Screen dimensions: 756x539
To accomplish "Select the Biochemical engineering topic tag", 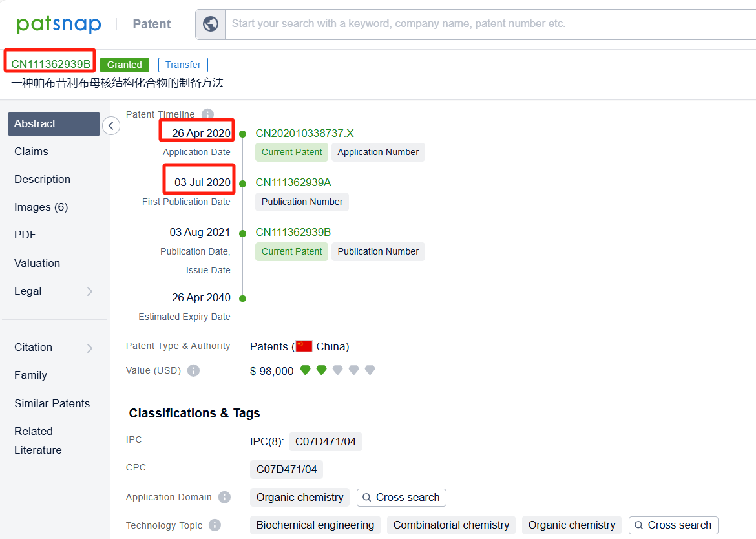I will click(x=315, y=525).
